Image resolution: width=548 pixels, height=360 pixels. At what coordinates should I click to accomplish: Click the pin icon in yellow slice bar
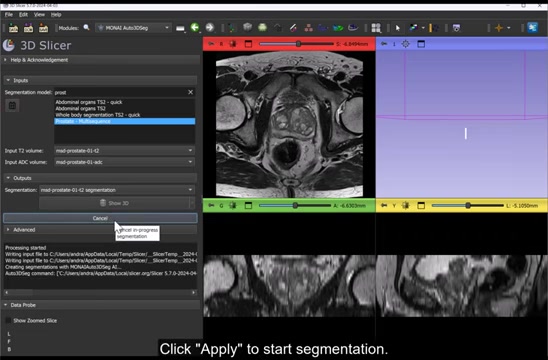click(x=384, y=206)
